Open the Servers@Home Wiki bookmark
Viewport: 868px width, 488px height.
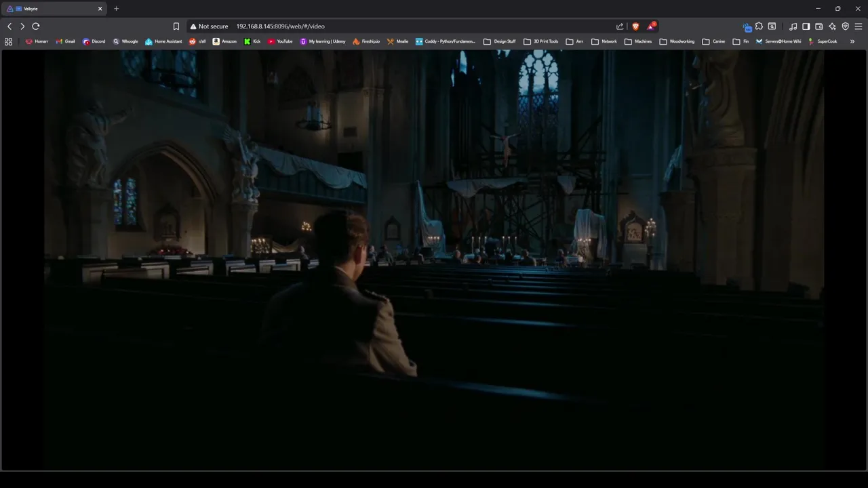point(778,41)
